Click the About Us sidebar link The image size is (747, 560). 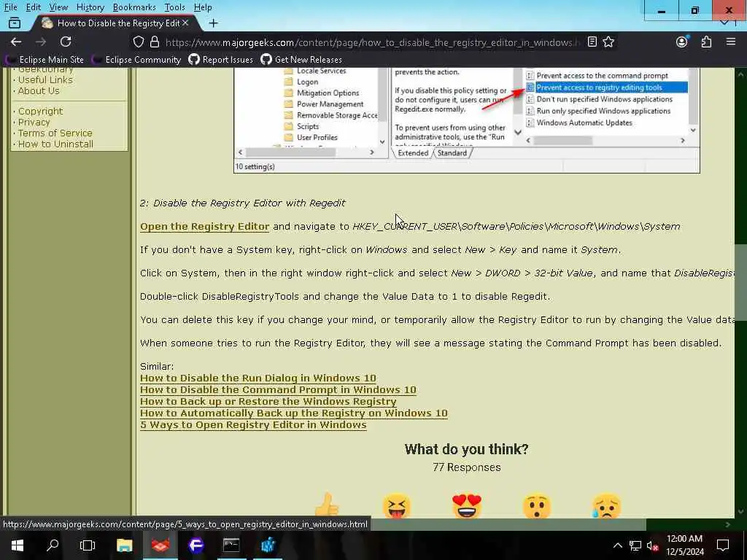[x=39, y=91]
